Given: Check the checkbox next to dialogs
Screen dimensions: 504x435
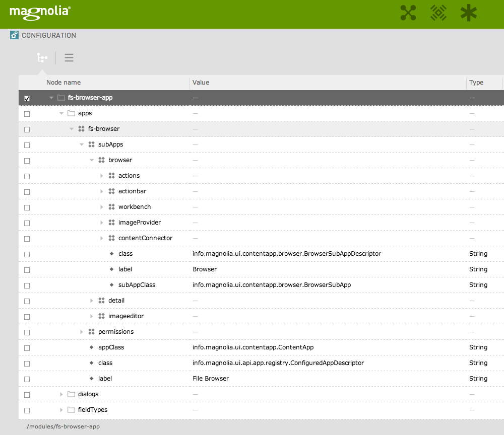Looking at the screenshot, I should [x=27, y=394].
